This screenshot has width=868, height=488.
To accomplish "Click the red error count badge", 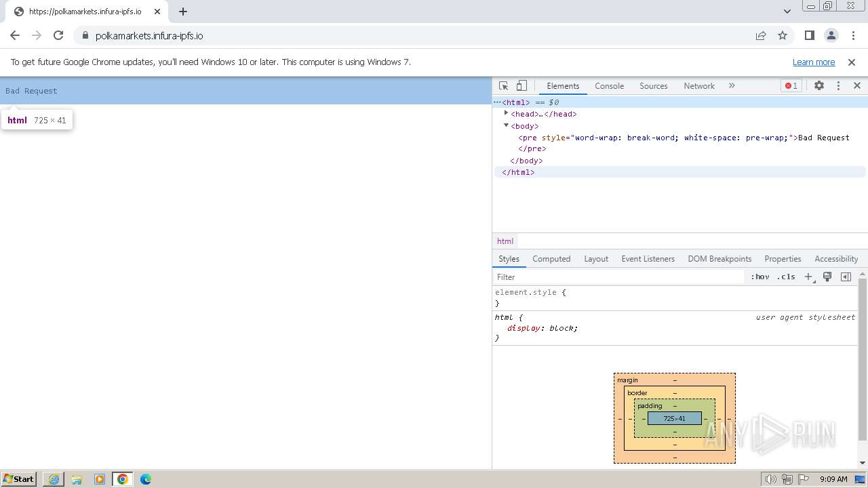I will [x=791, y=86].
